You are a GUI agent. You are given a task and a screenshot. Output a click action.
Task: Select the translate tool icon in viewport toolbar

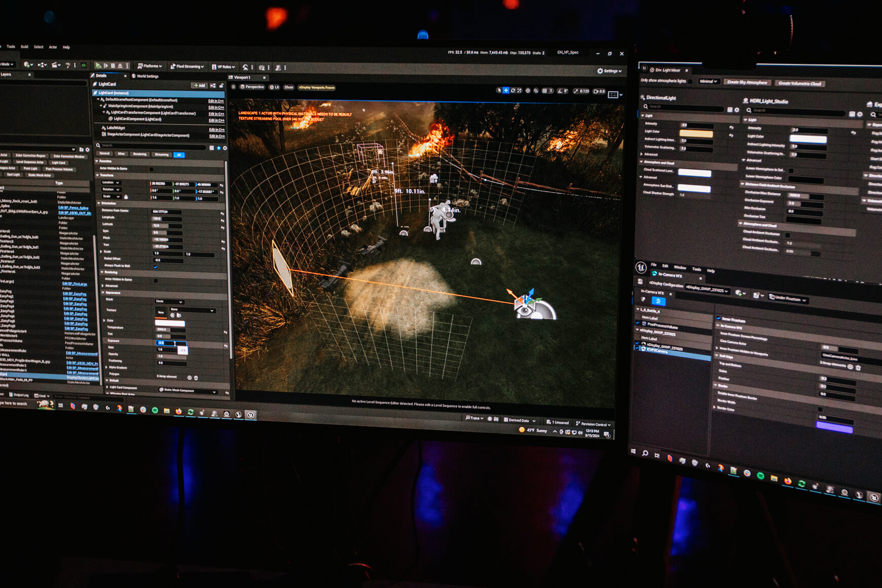506,90
